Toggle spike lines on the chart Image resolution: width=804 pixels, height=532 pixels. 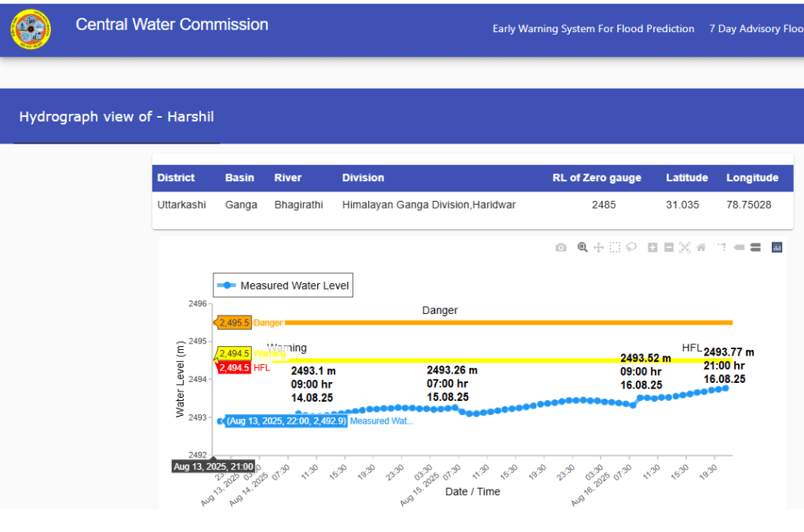(722, 247)
